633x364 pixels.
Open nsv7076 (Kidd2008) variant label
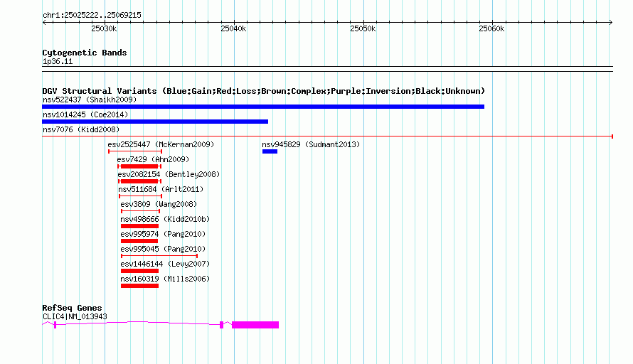(81, 129)
